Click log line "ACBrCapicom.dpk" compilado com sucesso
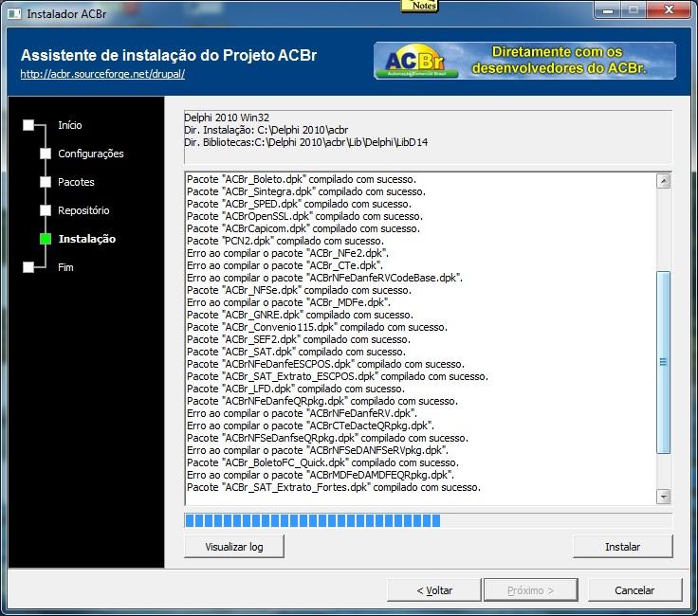 tap(303, 228)
